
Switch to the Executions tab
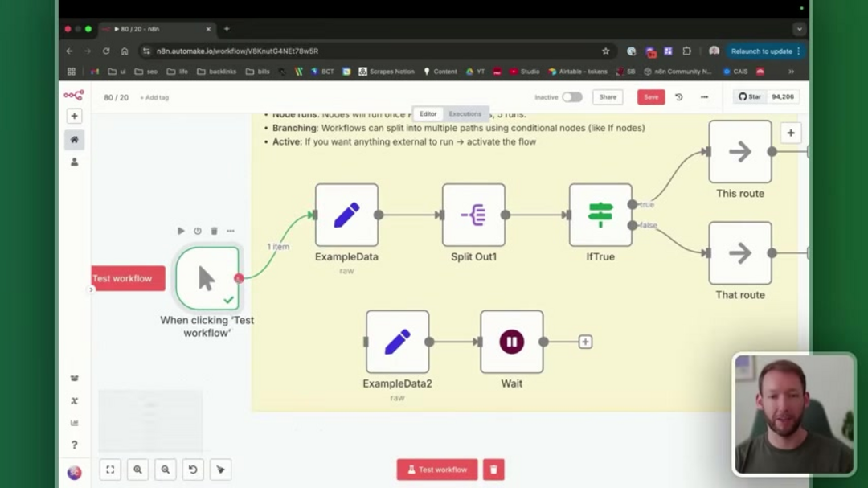coord(465,114)
